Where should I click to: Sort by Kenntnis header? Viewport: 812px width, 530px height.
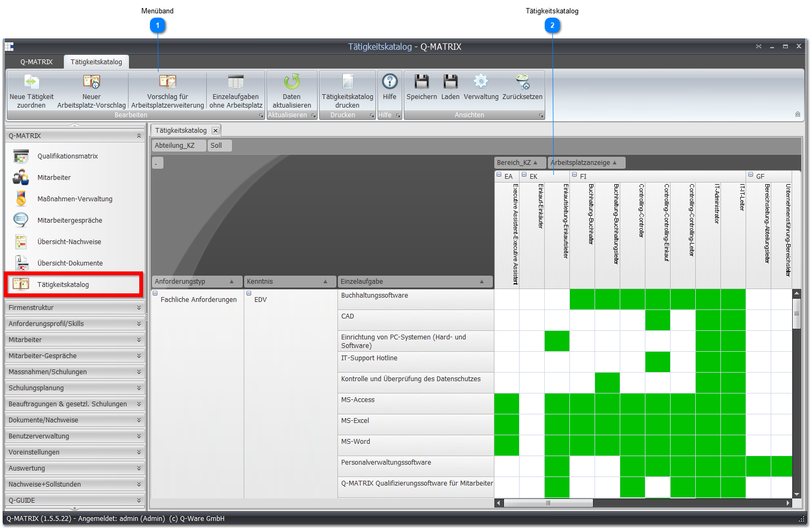(x=290, y=282)
